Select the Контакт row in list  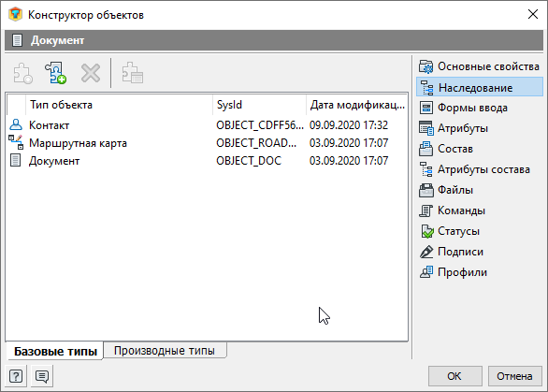[x=207, y=125]
